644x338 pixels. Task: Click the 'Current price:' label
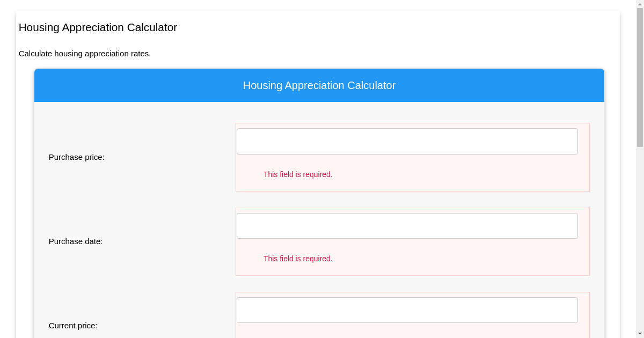73,326
